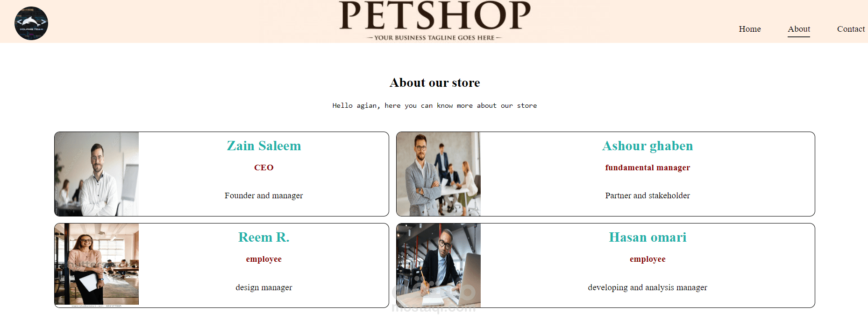Viewport: 868px width, 321px height.
Task: Select Reem R.'s profile photo
Action: coord(97,264)
